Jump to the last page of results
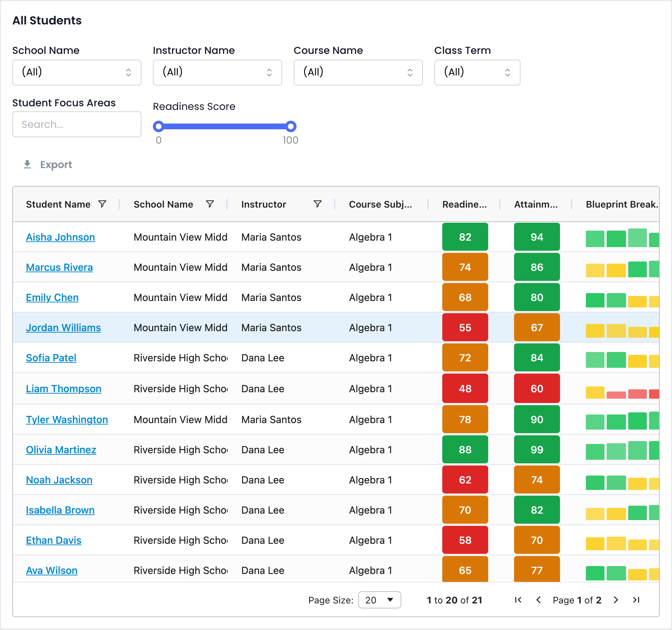The width and height of the screenshot is (672, 630). pyautogui.click(x=636, y=600)
